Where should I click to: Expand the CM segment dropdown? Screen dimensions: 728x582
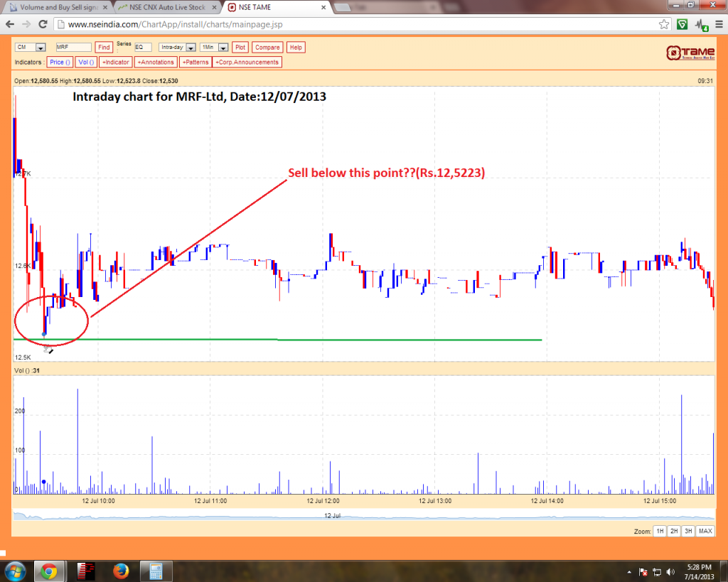(41, 48)
